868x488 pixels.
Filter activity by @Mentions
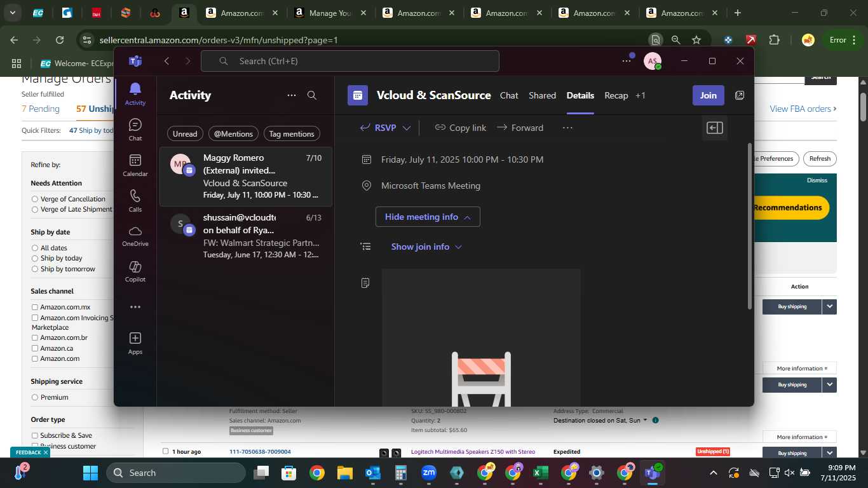coord(233,133)
